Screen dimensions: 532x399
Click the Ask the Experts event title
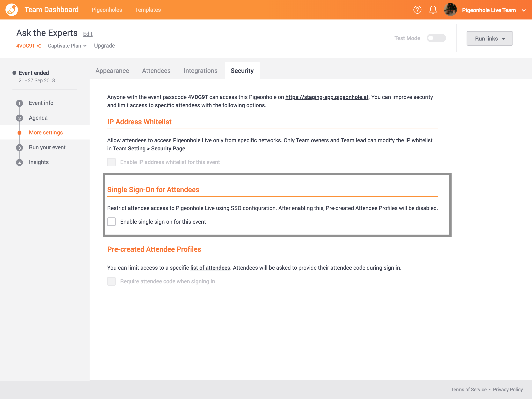(47, 33)
